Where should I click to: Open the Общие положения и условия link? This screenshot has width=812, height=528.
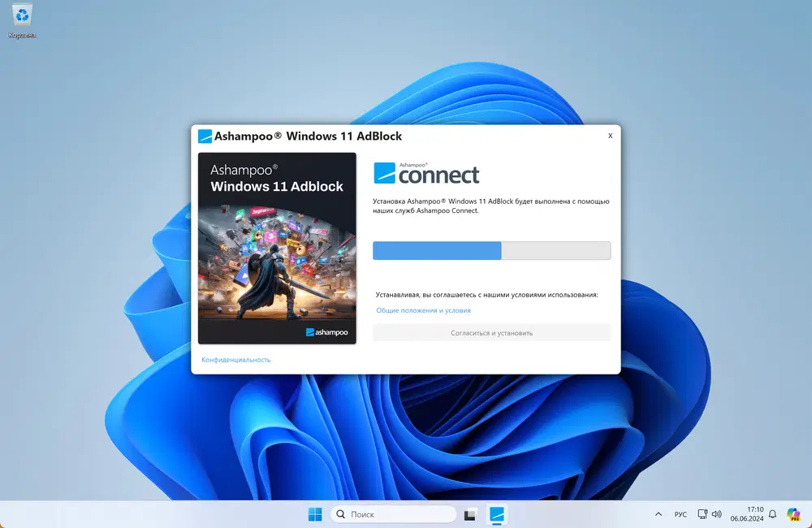423,310
